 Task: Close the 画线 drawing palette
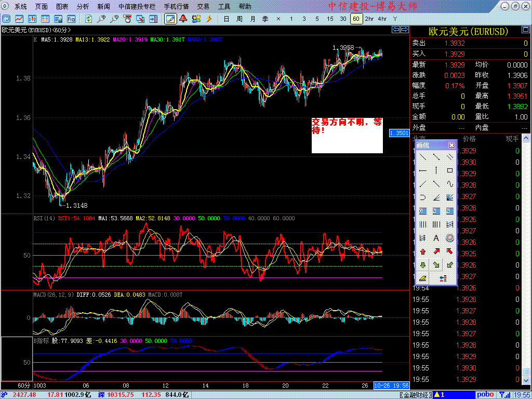451,145
